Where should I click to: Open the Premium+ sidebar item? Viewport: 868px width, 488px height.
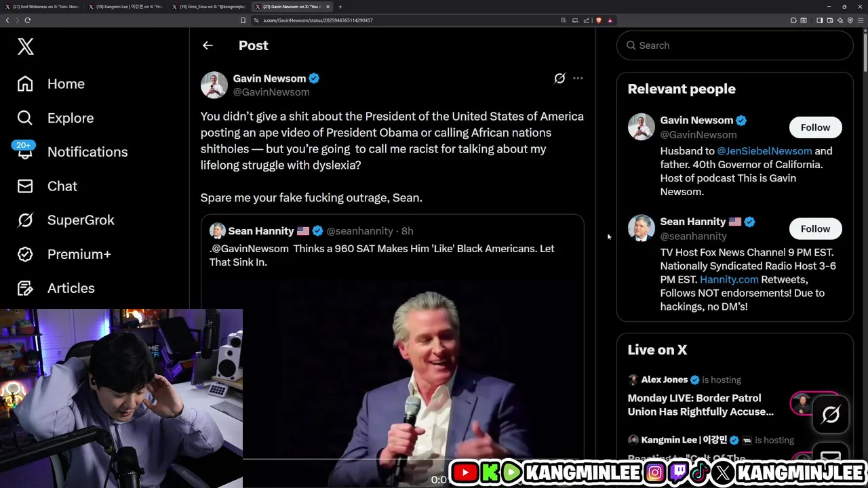64,254
